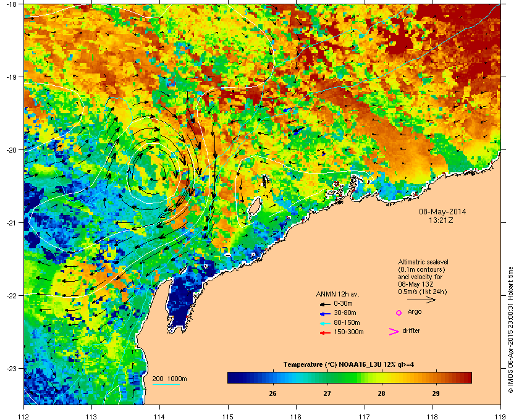Click the dark blue gulf near 114.3E 22.2S

coord(182,301)
